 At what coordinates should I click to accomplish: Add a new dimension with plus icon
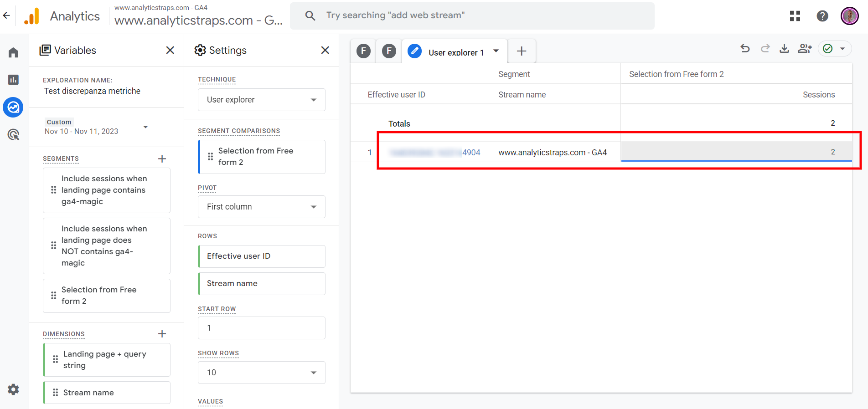(x=162, y=334)
